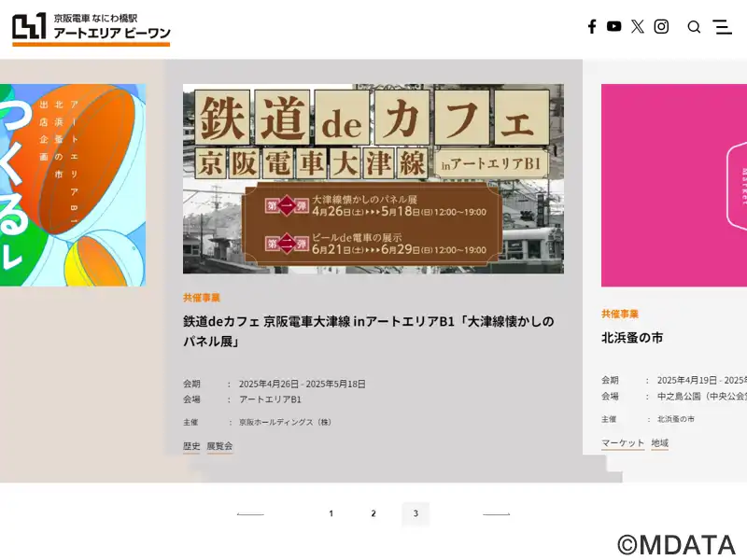The height and width of the screenshot is (560, 747).
Task: Click 共催事業 label above 鉄道deカフェ
Action: click(x=202, y=298)
